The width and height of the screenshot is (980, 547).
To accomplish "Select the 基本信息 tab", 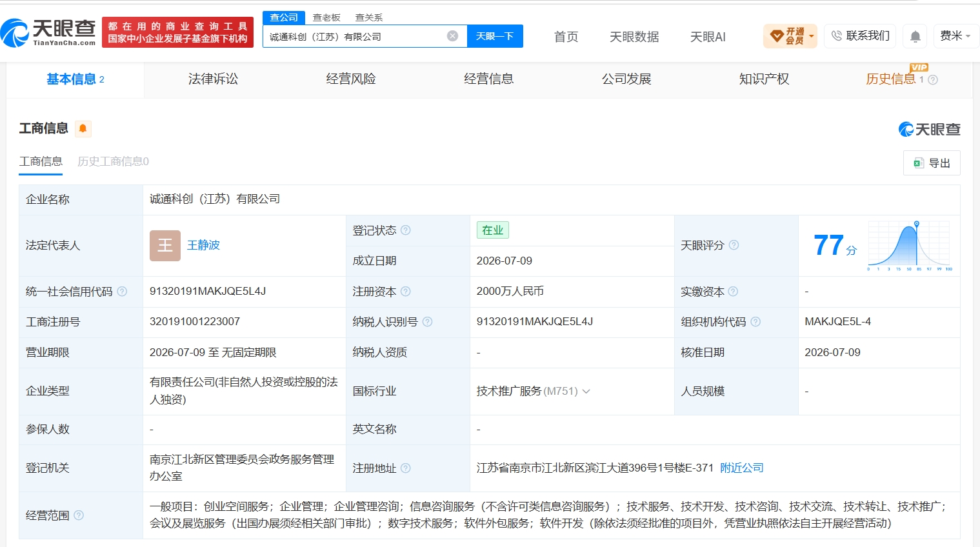I will [x=75, y=79].
